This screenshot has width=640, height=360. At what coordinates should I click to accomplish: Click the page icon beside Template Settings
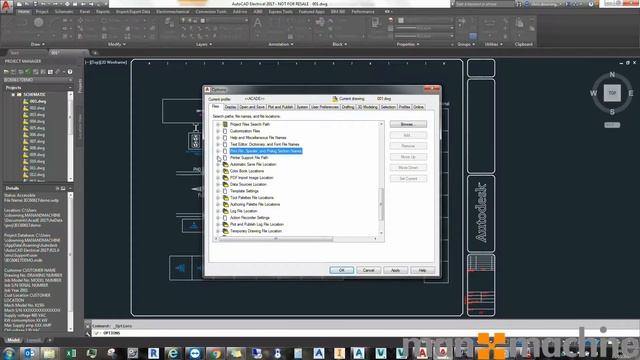[x=225, y=191]
